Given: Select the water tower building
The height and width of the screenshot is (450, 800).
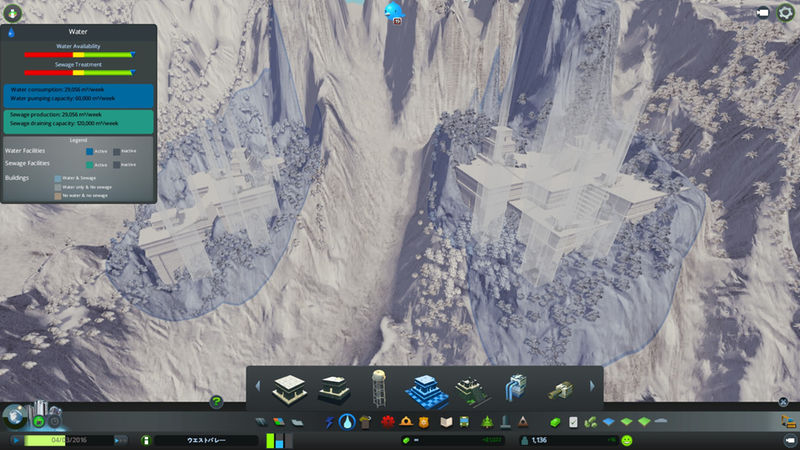Looking at the screenshot, I should pos(379,389).
